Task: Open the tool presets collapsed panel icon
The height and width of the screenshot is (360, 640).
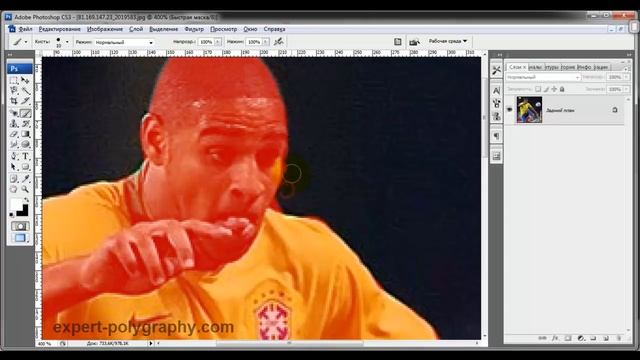Action: tap(496, 70)
